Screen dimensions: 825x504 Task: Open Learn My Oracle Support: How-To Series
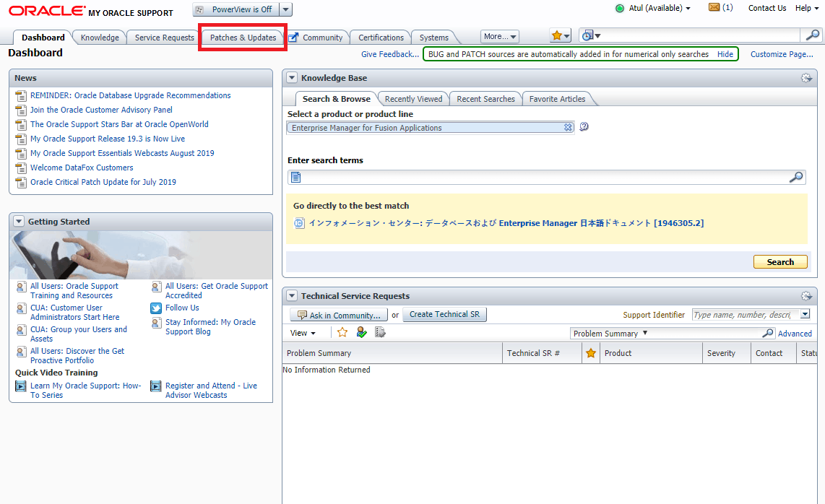(x=86, y=391)
